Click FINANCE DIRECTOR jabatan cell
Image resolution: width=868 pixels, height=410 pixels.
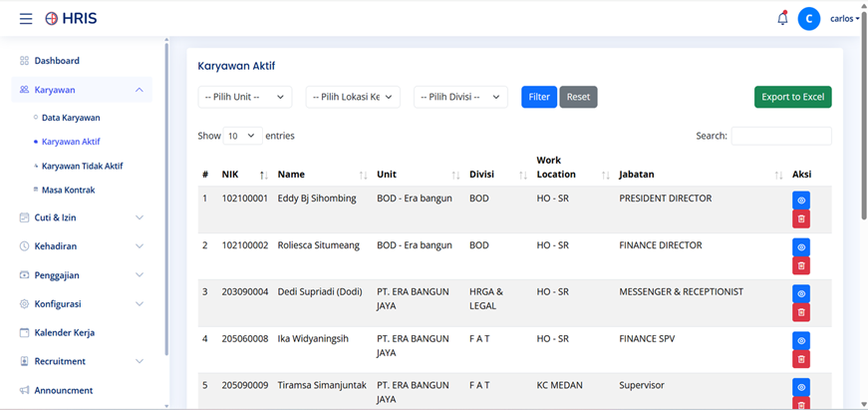point(661,244)
